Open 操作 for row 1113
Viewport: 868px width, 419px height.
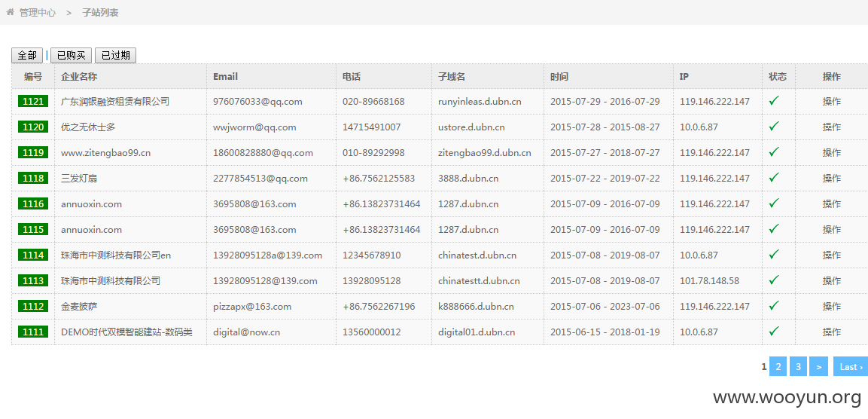(x=831, y=280)
